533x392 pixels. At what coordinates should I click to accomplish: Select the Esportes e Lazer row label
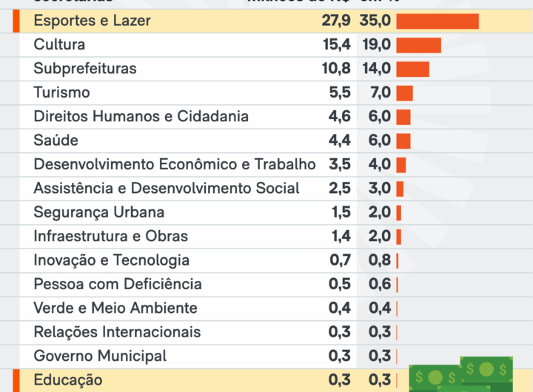click(x=93, y=21)
